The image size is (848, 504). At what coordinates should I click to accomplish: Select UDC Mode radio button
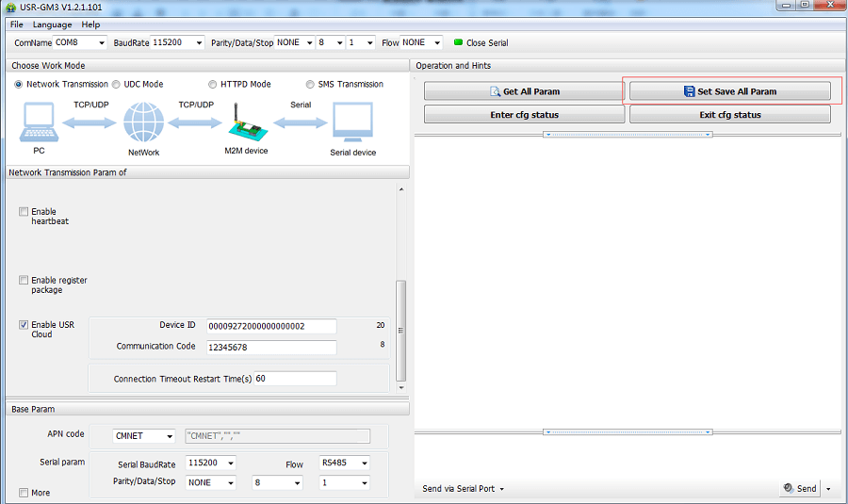tap(116, 85)
